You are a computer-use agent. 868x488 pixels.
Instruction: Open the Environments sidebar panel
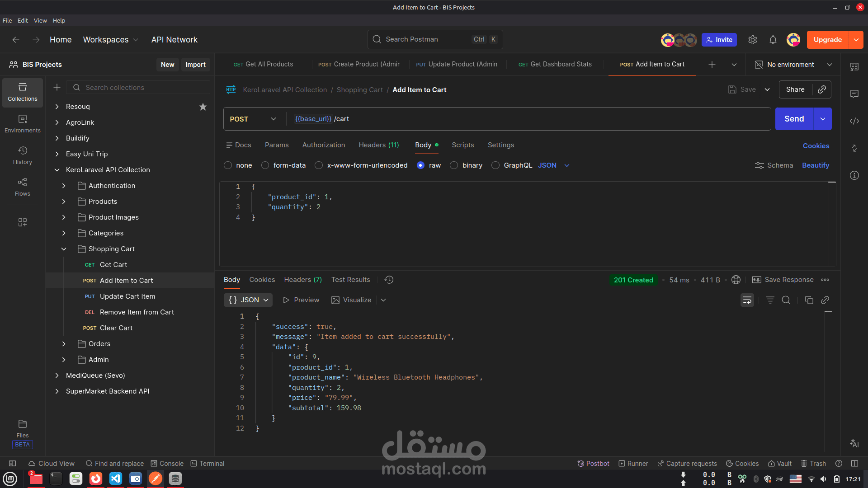pos(22,123)
